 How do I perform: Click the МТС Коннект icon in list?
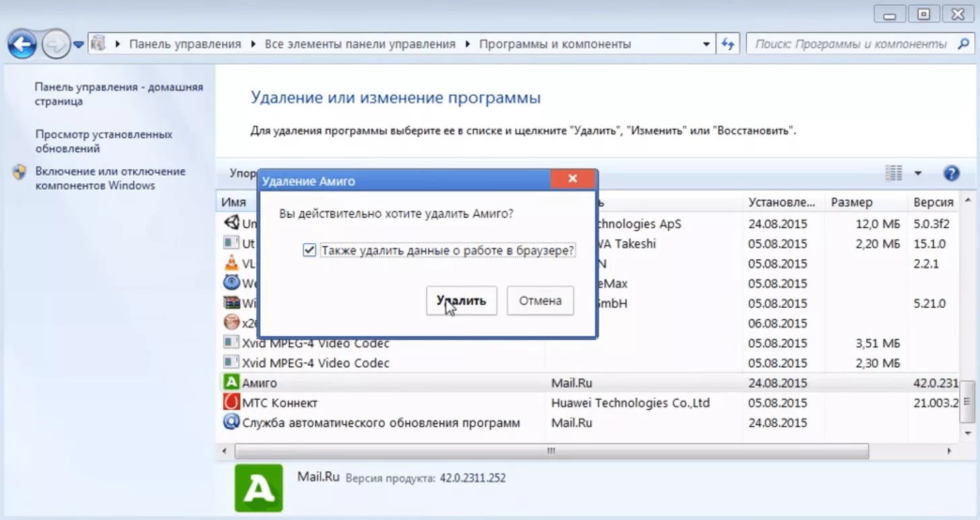[231, 403]
